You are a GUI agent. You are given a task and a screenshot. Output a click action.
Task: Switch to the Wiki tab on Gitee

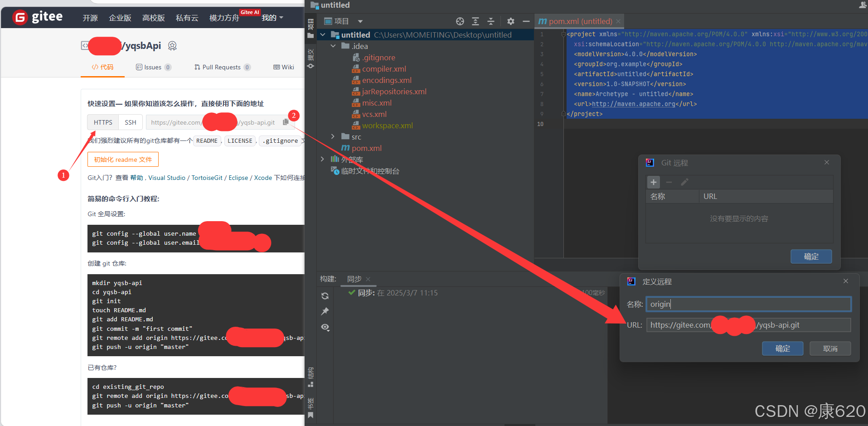click(x=284, y=67)
